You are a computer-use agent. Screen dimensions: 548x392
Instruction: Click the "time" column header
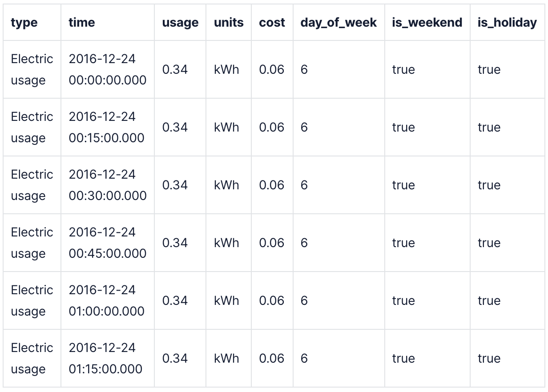82,23
